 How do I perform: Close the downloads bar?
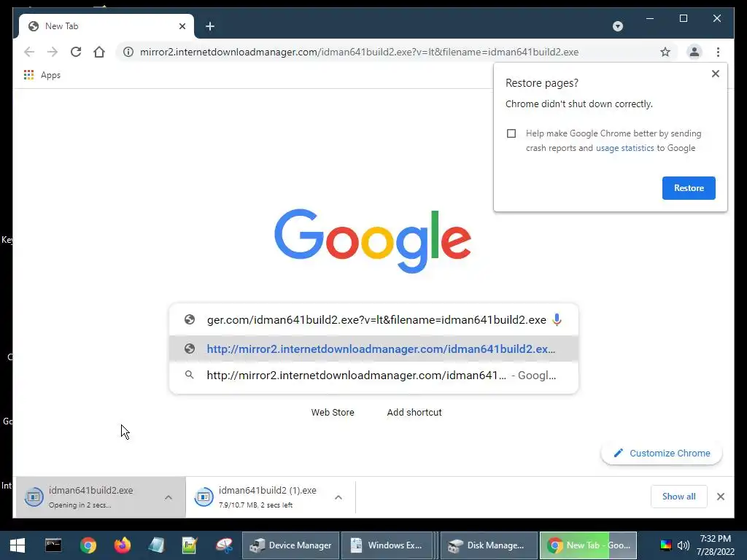click(x=720, y=497)
